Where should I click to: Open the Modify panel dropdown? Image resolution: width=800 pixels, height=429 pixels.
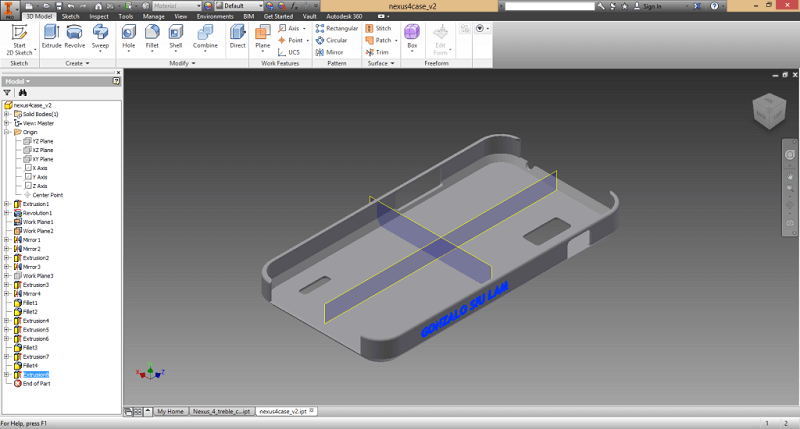[x=182, y=63]
